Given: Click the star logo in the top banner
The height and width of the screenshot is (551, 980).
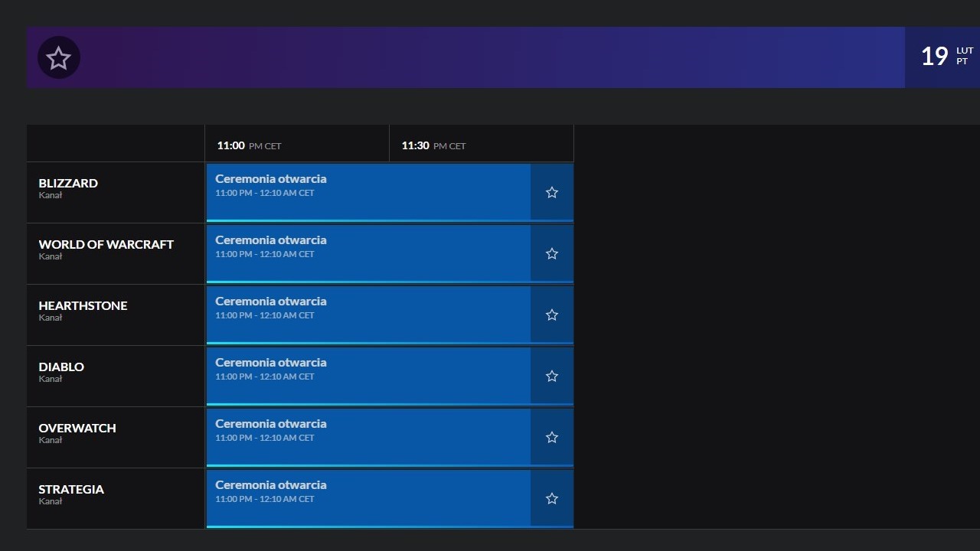Looking at the screenshot, I should pos(59,57).
